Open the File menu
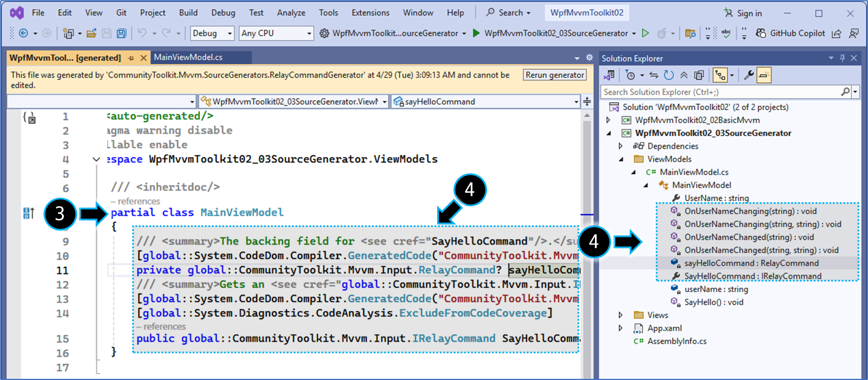Screen dimensions: 868x380 (x=38, y=12)
